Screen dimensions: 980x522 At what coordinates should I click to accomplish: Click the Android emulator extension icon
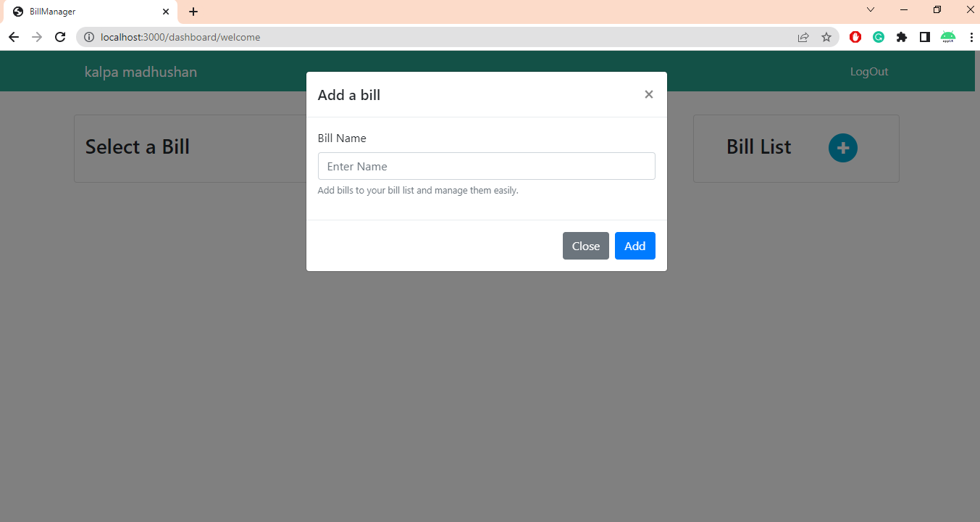point(947,36)
